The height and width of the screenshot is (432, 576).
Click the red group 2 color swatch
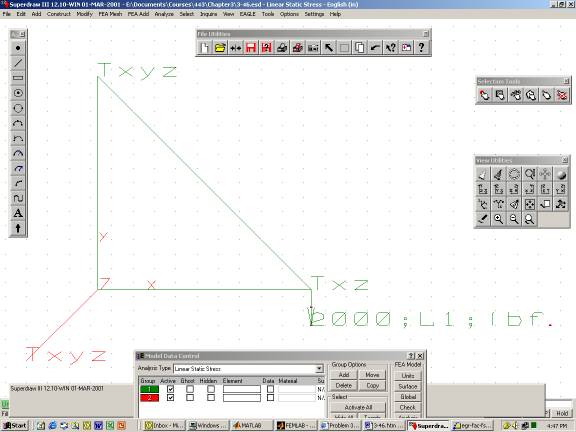click(x=150, y=398)
